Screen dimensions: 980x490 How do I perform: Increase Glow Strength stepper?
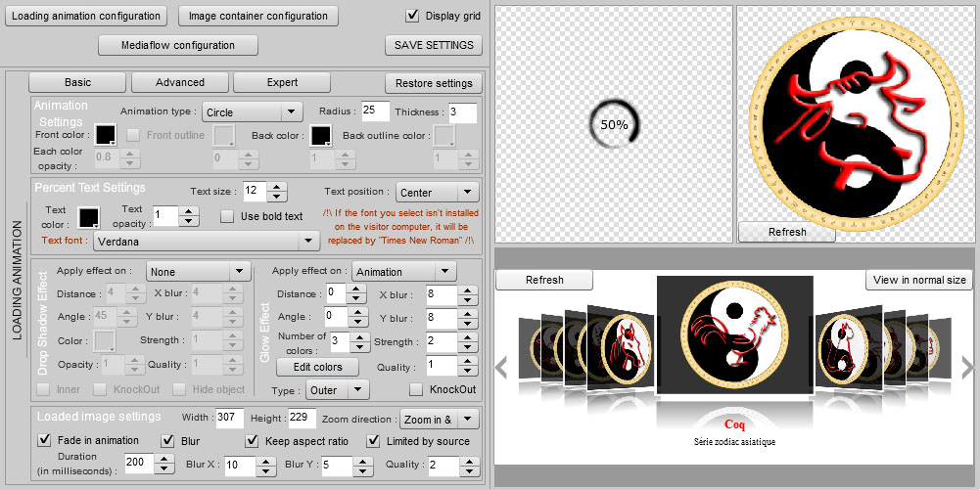[468, 337]
